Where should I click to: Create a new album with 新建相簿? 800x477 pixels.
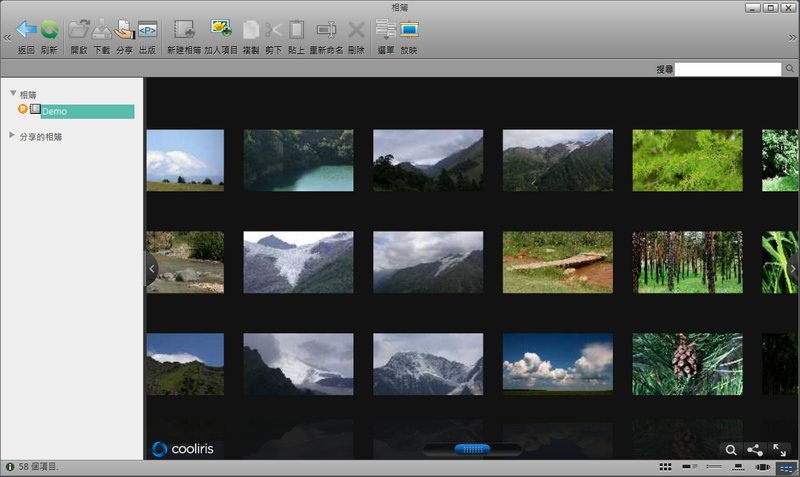click(183, 30)
